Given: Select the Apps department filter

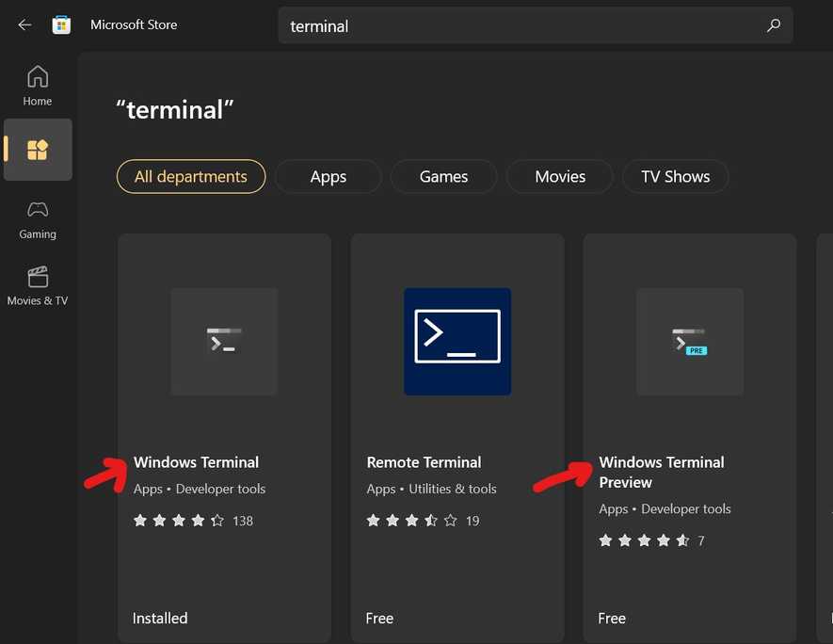Looking at the screenshot, I should click(328, 176).
